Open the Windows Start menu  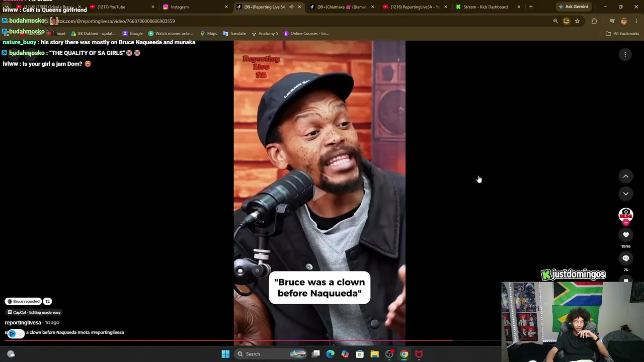[225, 354]
